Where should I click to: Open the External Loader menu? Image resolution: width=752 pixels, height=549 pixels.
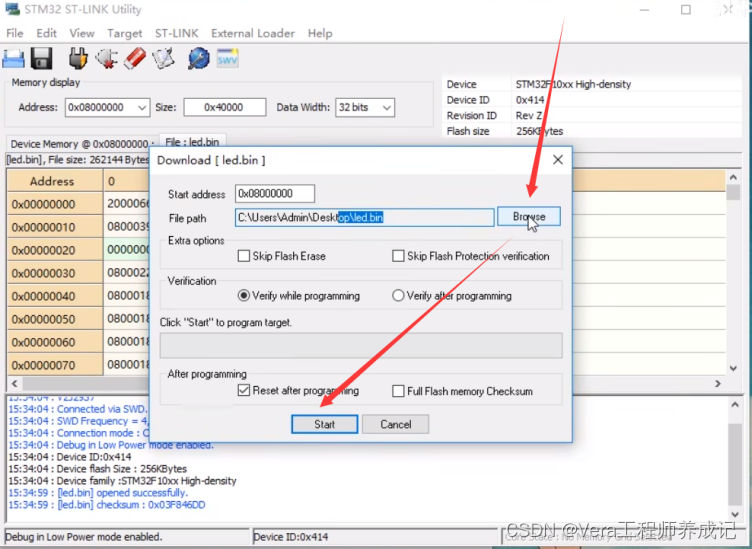coord(253,33)
